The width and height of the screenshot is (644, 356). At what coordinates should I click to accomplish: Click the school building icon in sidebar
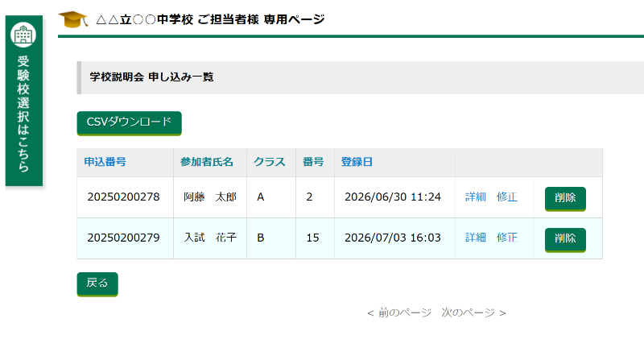pos(24,35)
